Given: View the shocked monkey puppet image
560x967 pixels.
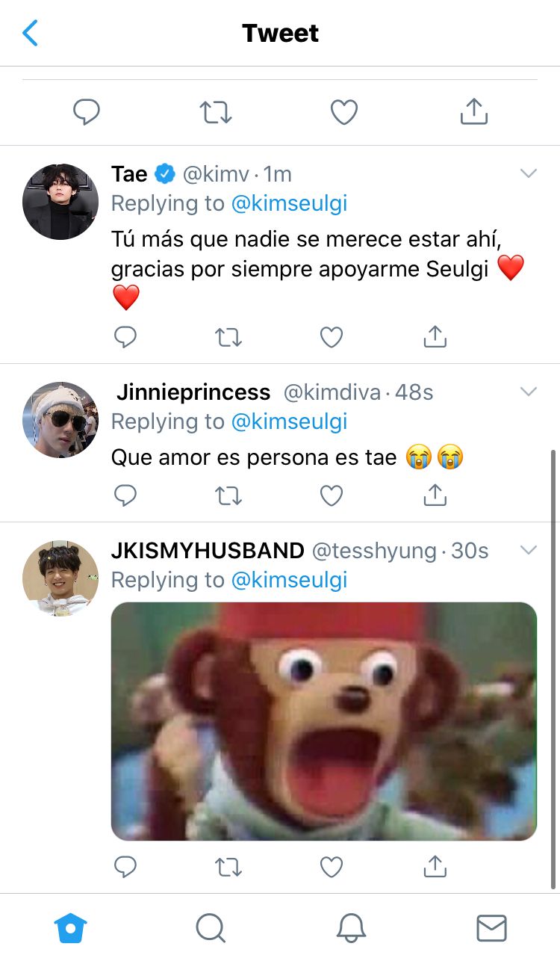Looking at the screenshot, I should coord(324,722).
